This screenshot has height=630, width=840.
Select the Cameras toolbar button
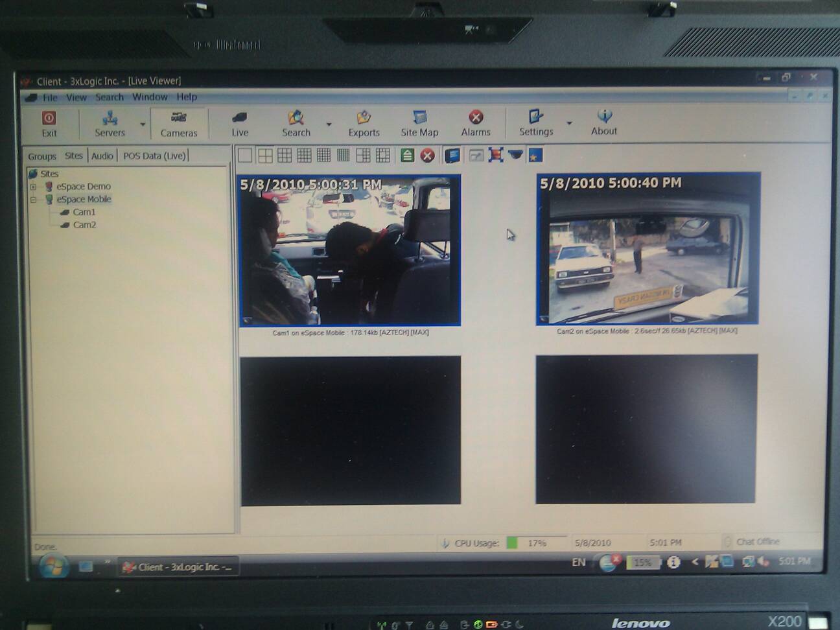[179, 123]
